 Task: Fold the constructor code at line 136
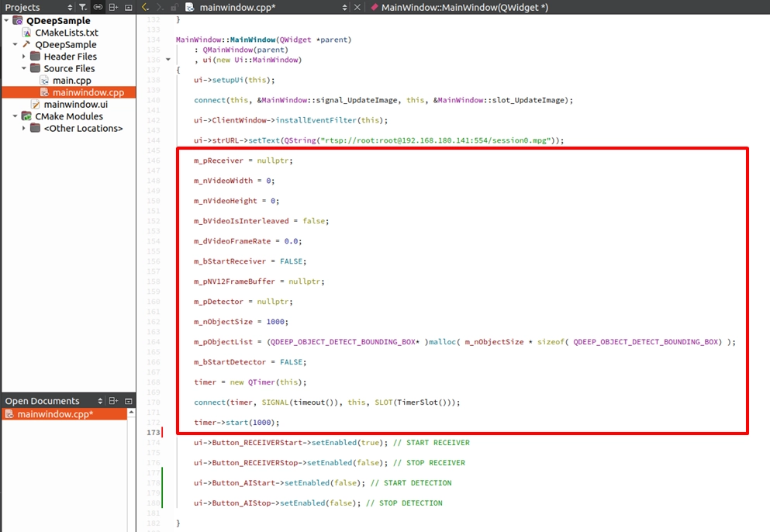coord(168,60)
